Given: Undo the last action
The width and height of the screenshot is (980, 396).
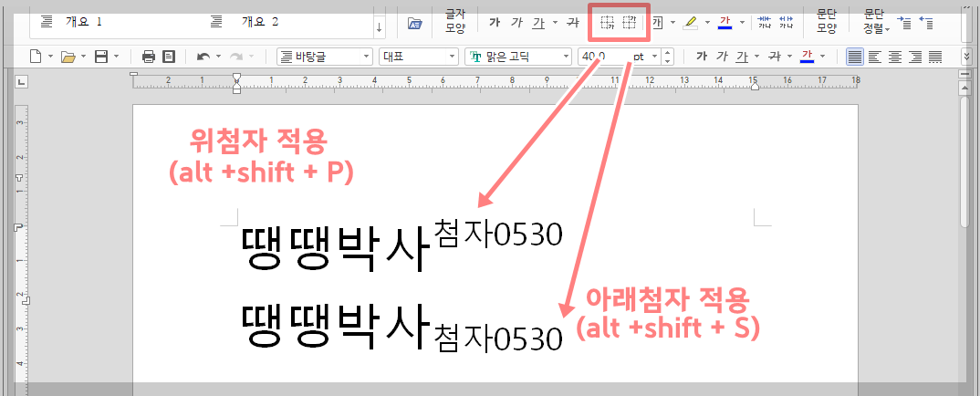Looking at the screenshot, I should pyautogui.click(x=203, y=57).
